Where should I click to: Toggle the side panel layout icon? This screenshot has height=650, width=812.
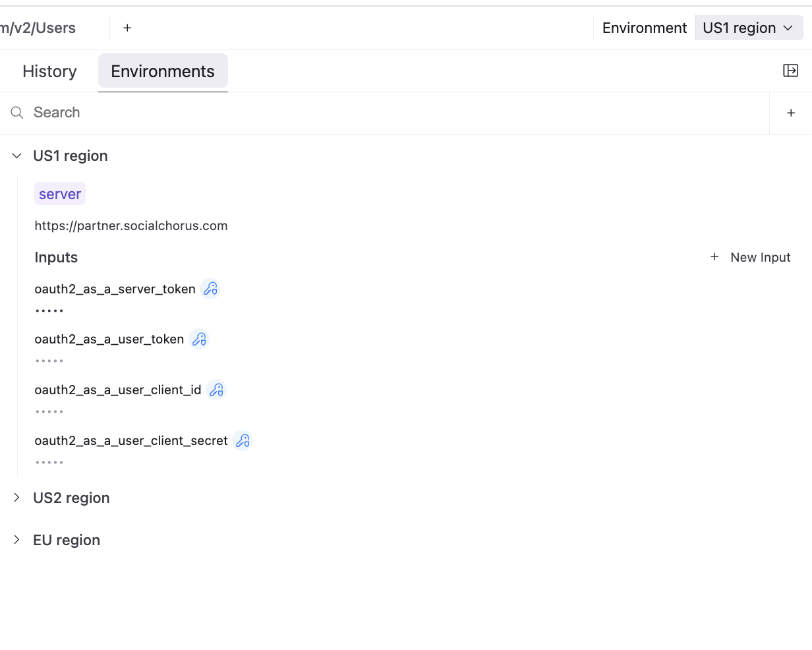pos(790,71)
